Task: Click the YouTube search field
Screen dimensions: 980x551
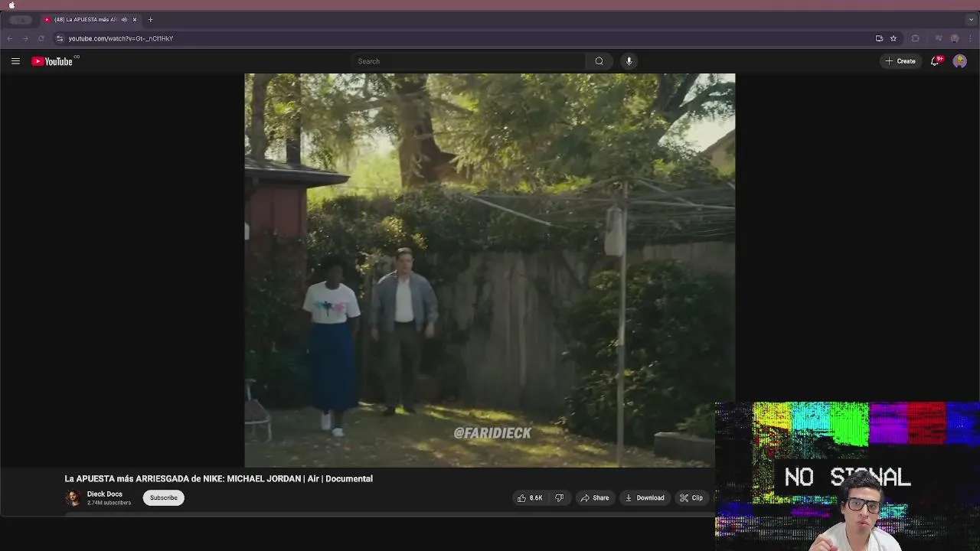Action: click(x=469, y=61)
